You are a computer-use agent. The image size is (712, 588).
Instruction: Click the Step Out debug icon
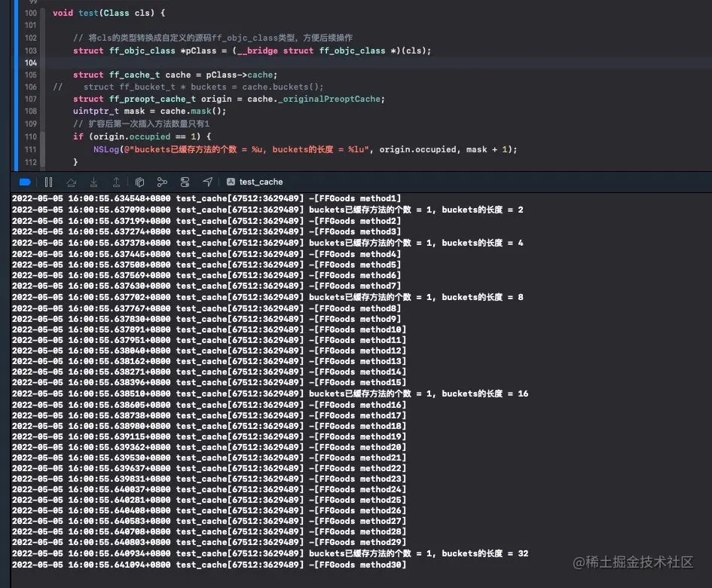(x=116, y=182)
